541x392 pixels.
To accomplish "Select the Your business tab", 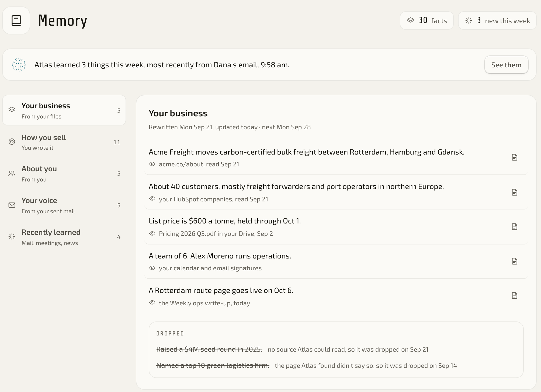I will (64, 110).
